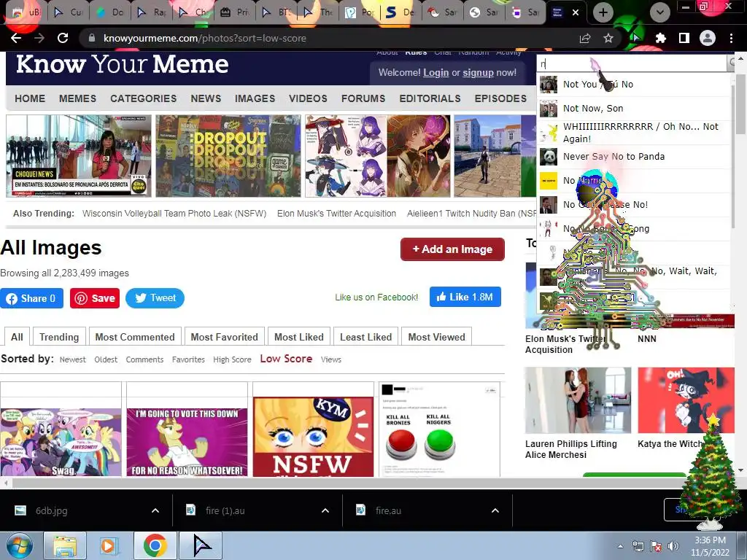747x560 pixels.
Task: Click the Twitter Tweet button
Action: click(x=155, y=298)
